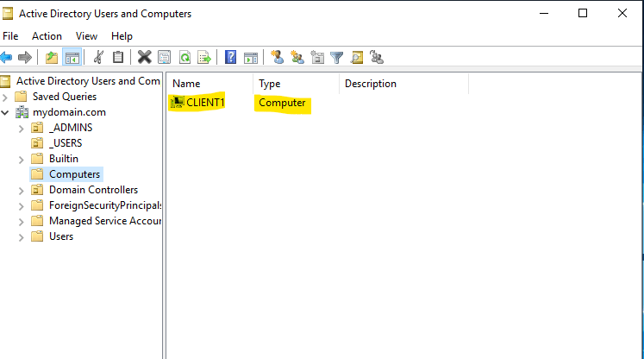Open Help via the question mark icon
The image size is (644, 359).
230,58
